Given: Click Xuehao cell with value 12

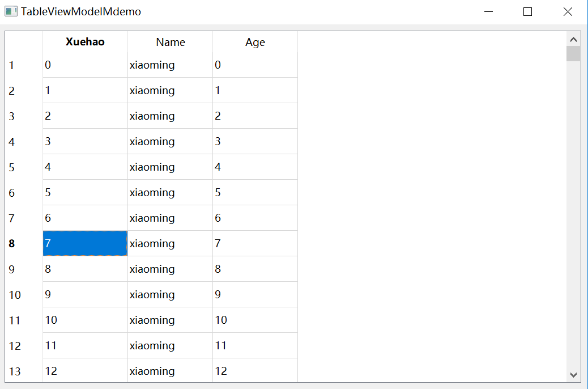Looking at the screenshot, I should point(85,371).
